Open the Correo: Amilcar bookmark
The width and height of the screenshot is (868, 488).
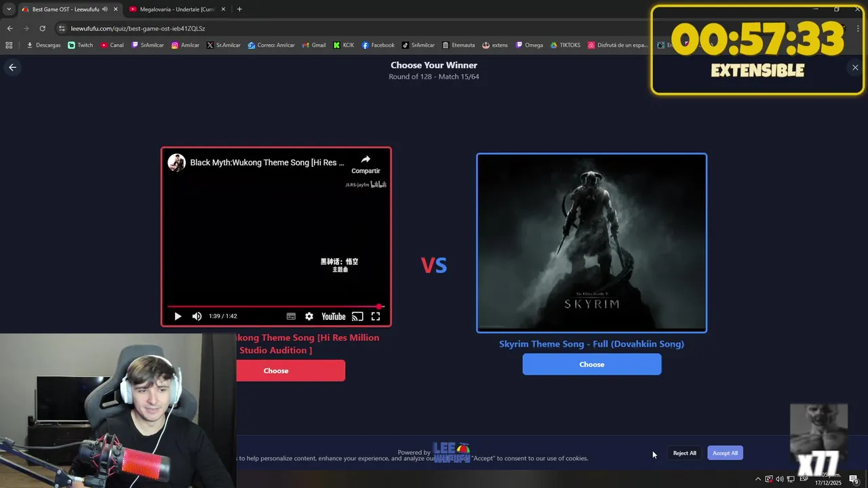pyautogui.click(x=271, y=45)
